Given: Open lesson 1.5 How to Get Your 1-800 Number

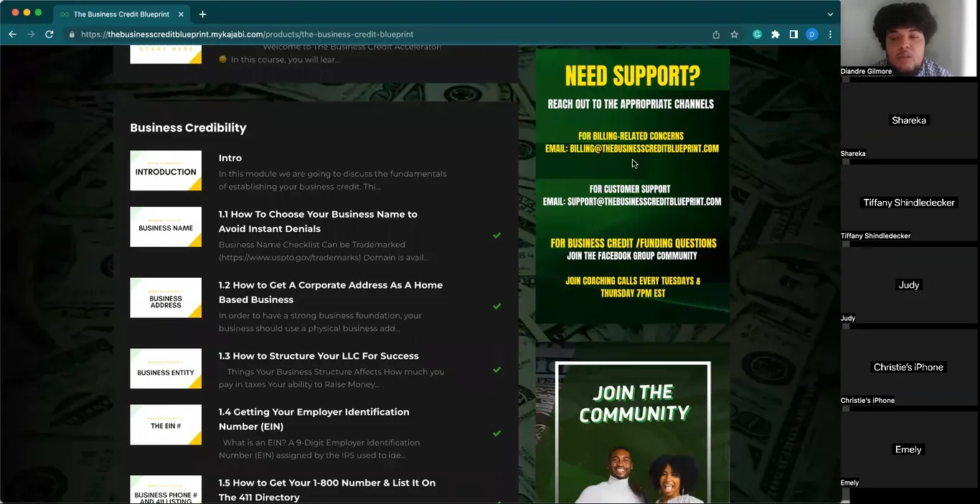Looking at the screenshot, I should coord(327,490).
